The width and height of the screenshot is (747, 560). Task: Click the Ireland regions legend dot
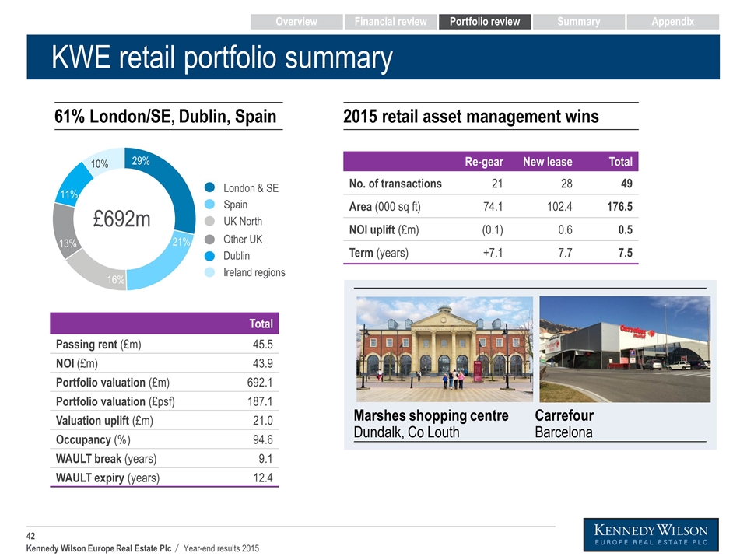tap(209, 272)
